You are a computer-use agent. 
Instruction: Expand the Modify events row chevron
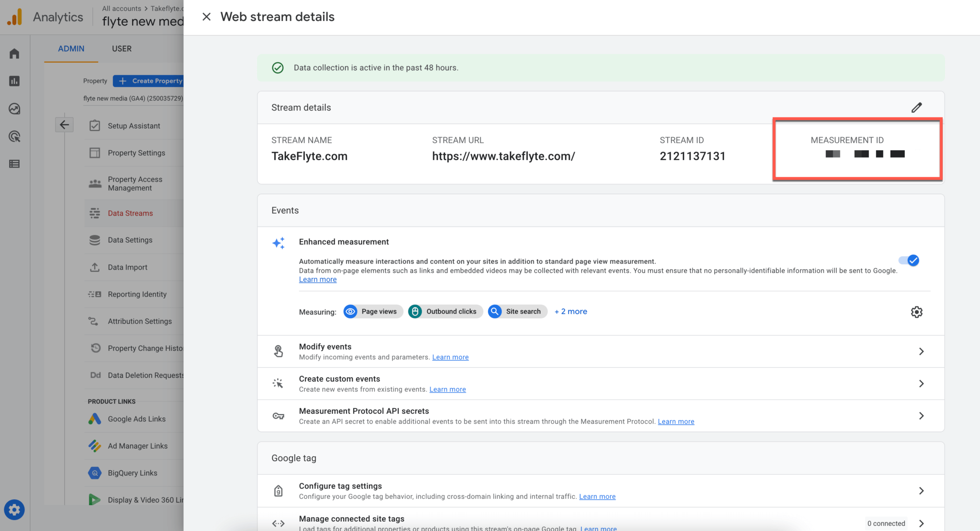pyautogui.click(x=921, y=351)
